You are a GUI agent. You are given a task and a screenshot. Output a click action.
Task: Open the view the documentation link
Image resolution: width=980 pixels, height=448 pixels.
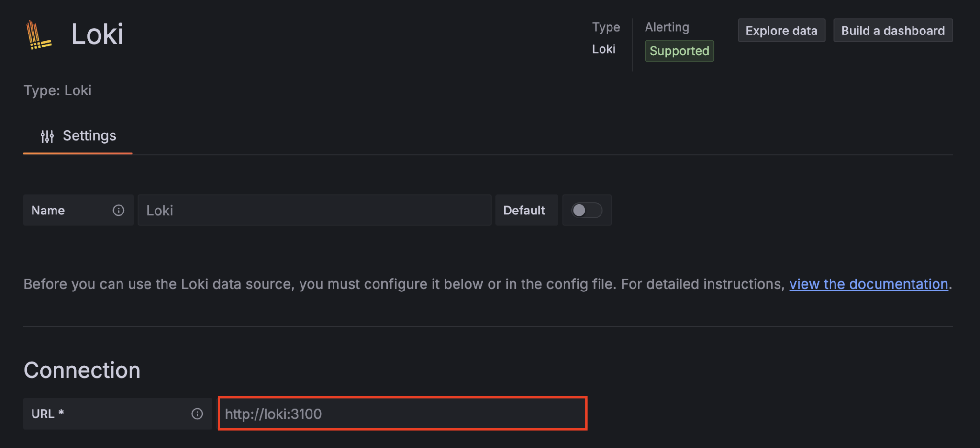click(x=869, y=284)
